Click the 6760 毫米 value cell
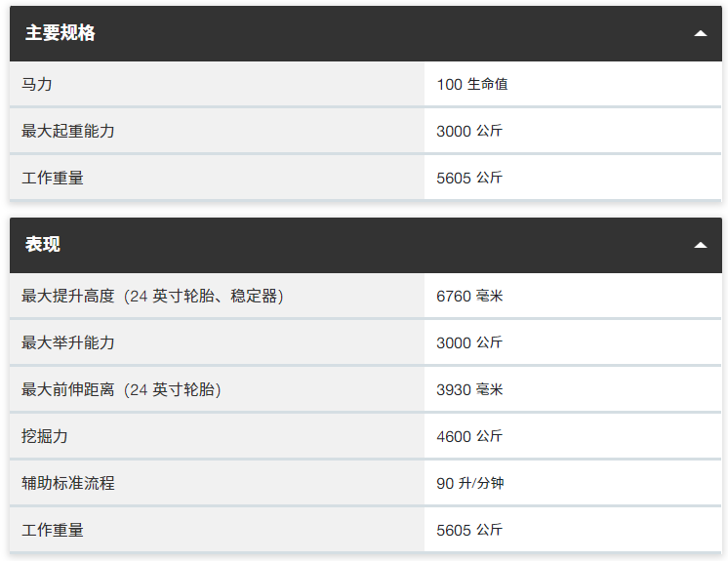Image resolution: width=728 pixels, height=561 pixels. (469, 296)
